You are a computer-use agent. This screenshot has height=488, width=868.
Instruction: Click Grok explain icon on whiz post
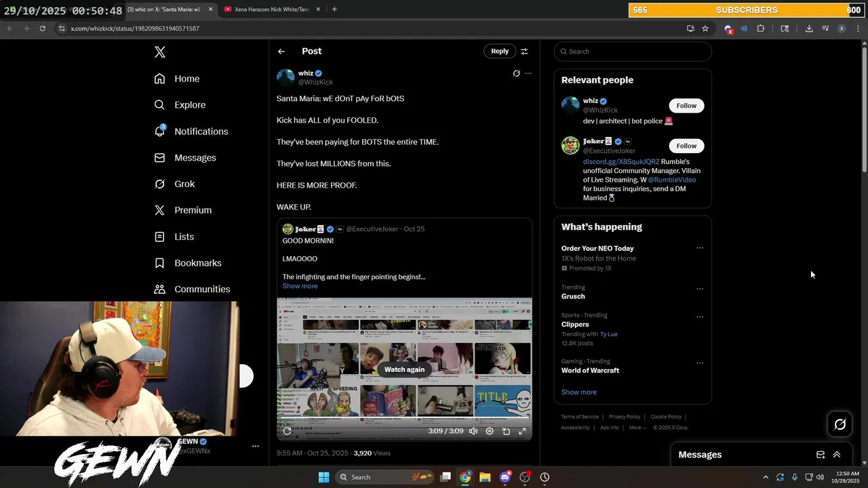516,73
